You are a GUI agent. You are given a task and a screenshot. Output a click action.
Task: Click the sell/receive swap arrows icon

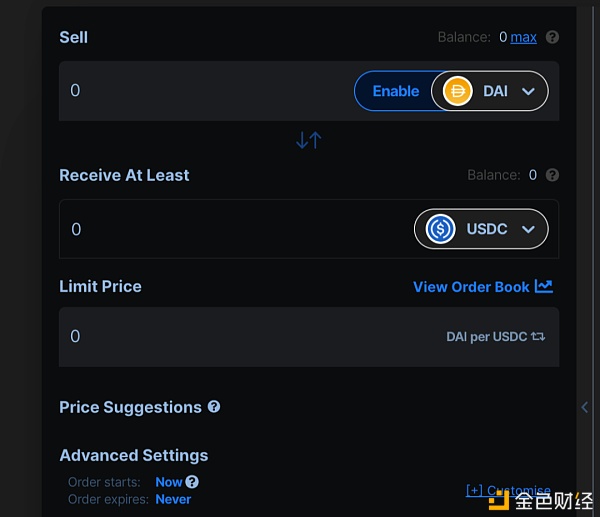[308, 141]
